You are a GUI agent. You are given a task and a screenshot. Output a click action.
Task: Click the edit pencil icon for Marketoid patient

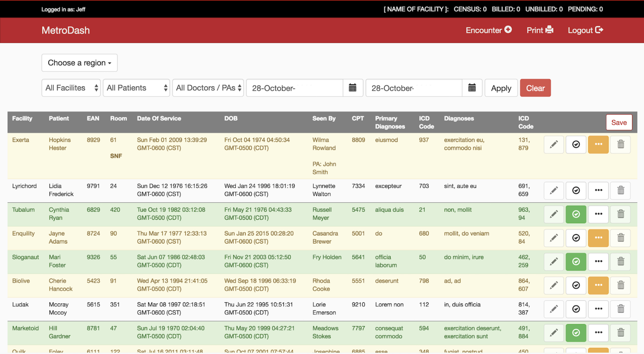553,333
